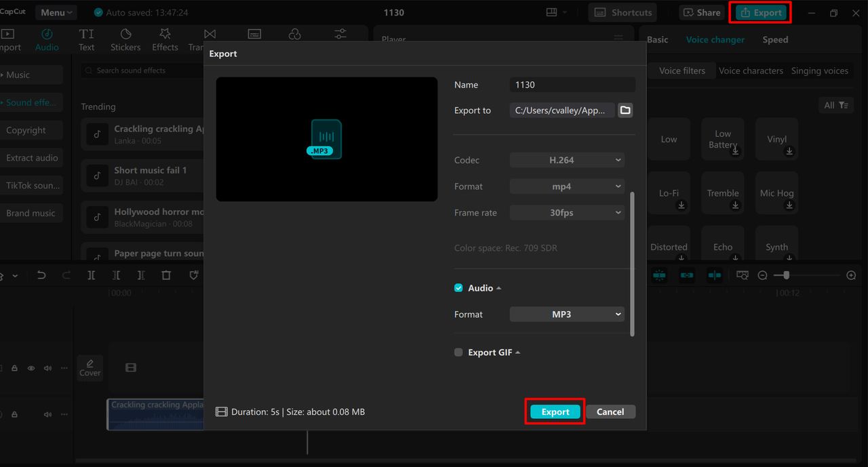Open the All filter dropdown in voice panel
This screenshot has width=868, height=467.
836,105
